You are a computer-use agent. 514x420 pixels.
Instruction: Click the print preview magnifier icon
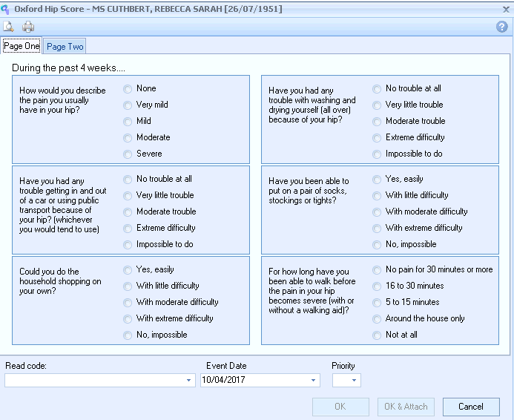pos(9,27)
